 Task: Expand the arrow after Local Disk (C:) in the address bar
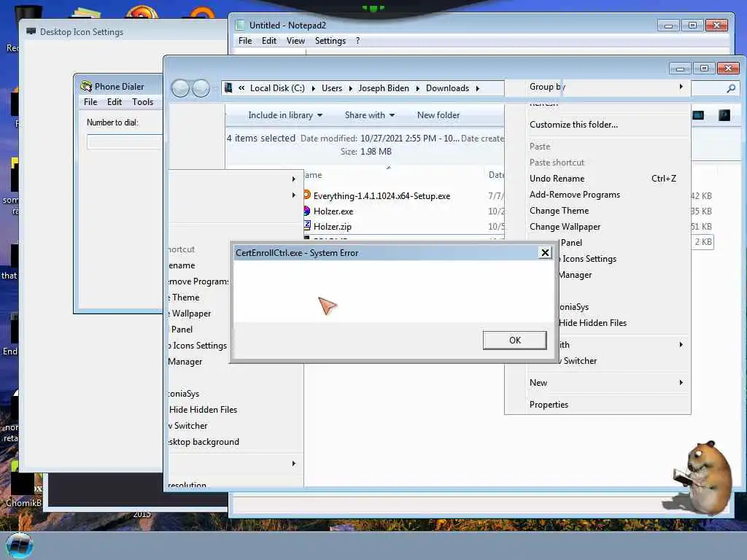pyautogui.click(x=314, y=88)
